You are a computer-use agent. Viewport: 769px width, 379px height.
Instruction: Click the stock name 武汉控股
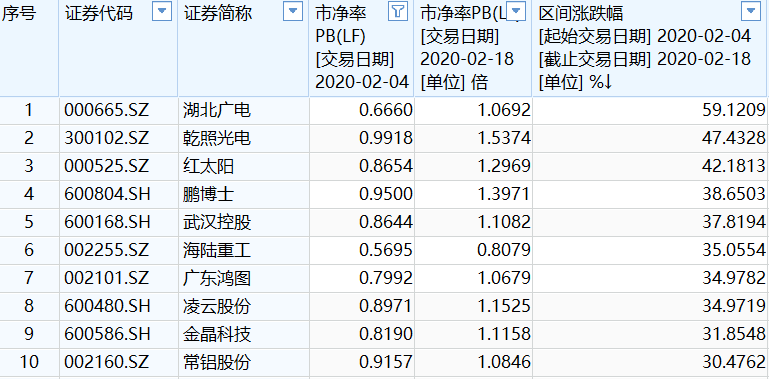pyautogui.click(x=217, y=222)
